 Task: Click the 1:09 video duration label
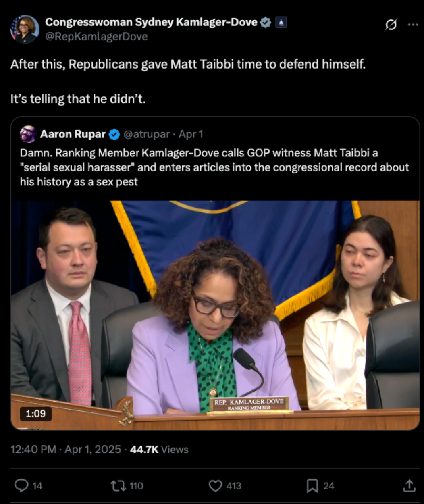click(x=35, y=413)
